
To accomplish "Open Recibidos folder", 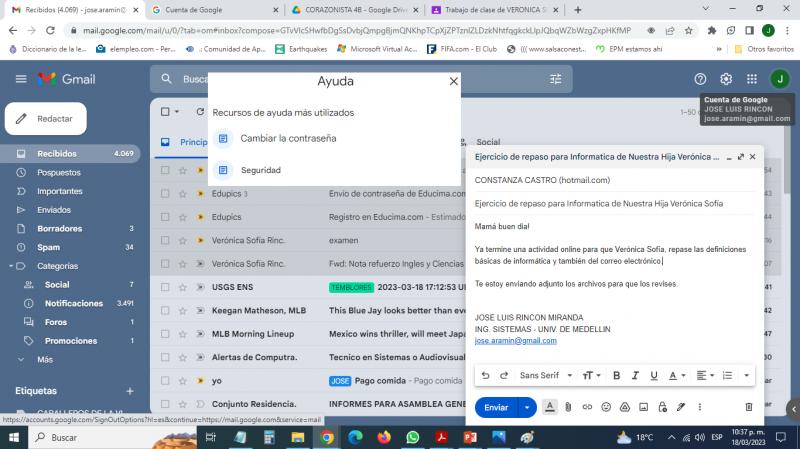I will click(x=70, y=154).
